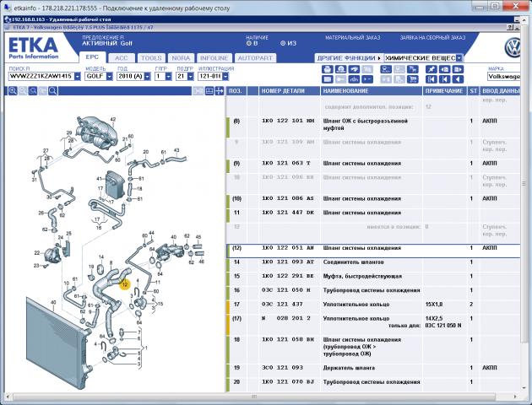Open the VIN search dropdown arrow
The height and width of the screenshot is (405, 532).
[78, 76]
